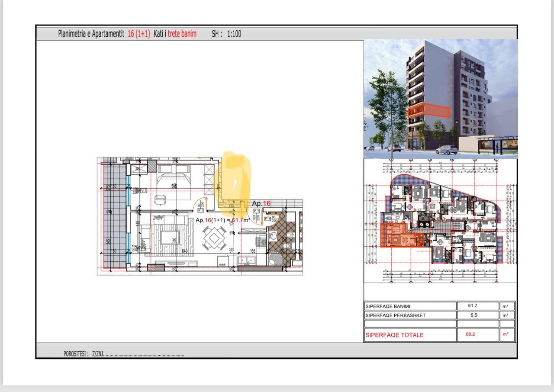Viewport: 554px width, 392px height.
Task: Click the title "Planimetria e Apartamentit"
Action: (92, 34)
